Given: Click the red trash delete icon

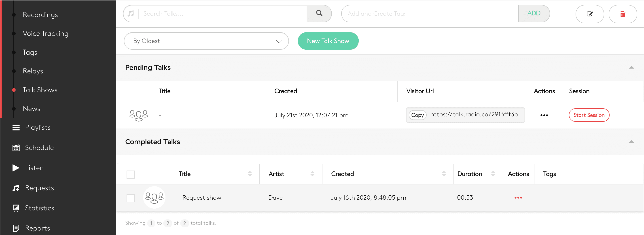Looking at the screenshot, I should tap(623, 14).
